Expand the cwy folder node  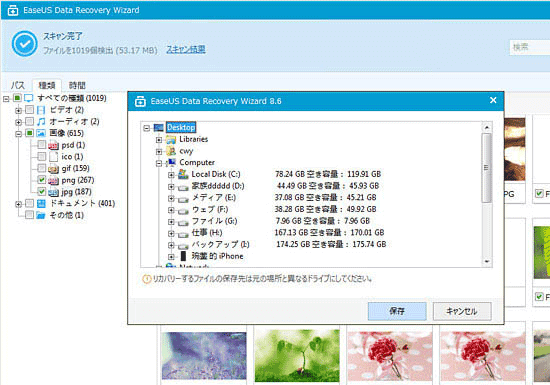coord(159,152)
